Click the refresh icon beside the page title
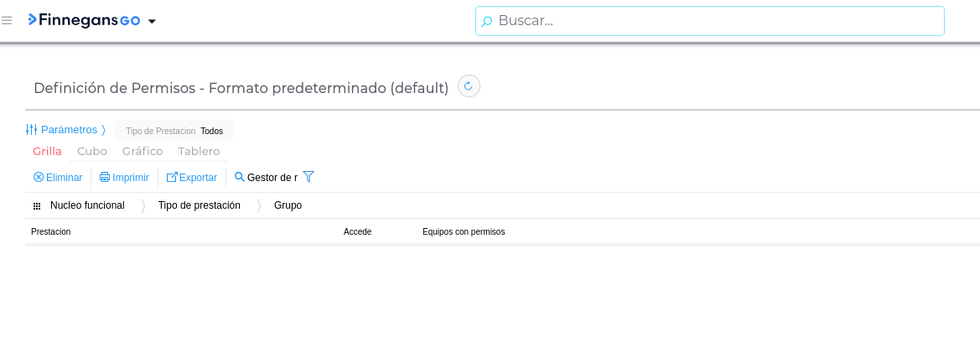 pyautogui.click(x=469, y=86)
